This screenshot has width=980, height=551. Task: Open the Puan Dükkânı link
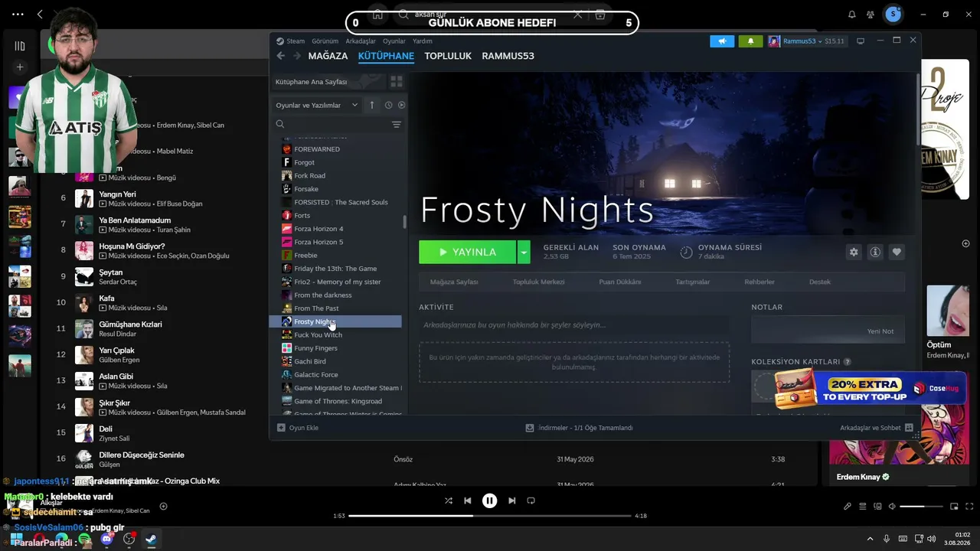(620, 282)
